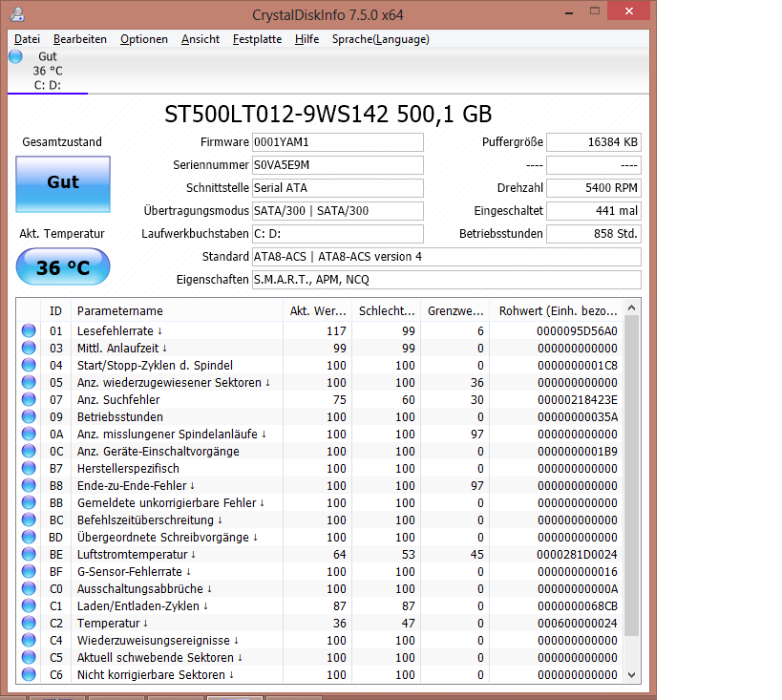Click the SMART list scroll down arrow
This screenshot has width=782, height=700.
[x=631, y=675]
